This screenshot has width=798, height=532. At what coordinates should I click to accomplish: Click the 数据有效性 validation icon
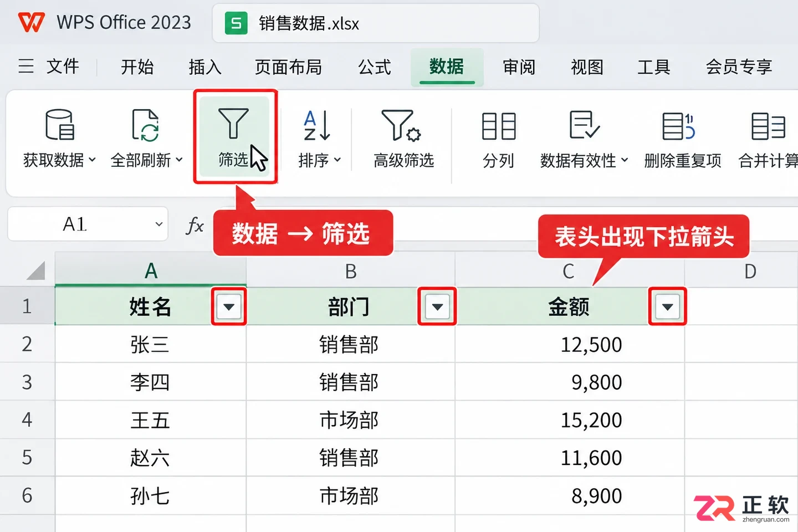click(584, 125)
